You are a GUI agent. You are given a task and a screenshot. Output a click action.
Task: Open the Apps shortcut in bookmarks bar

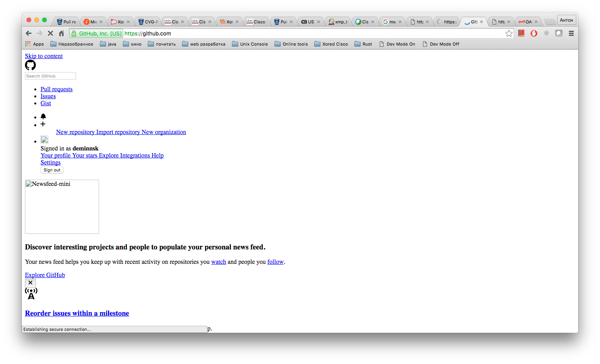[x=34, y=44]
